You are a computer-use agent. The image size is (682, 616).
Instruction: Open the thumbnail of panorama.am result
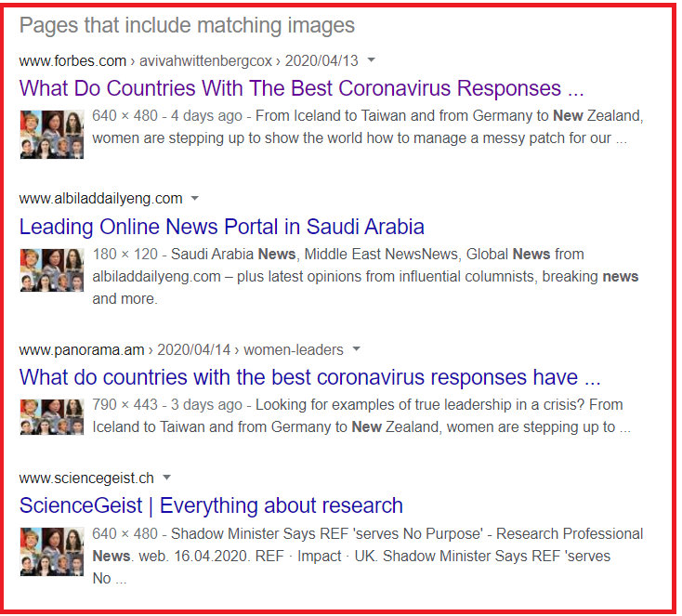click(52, 417)
